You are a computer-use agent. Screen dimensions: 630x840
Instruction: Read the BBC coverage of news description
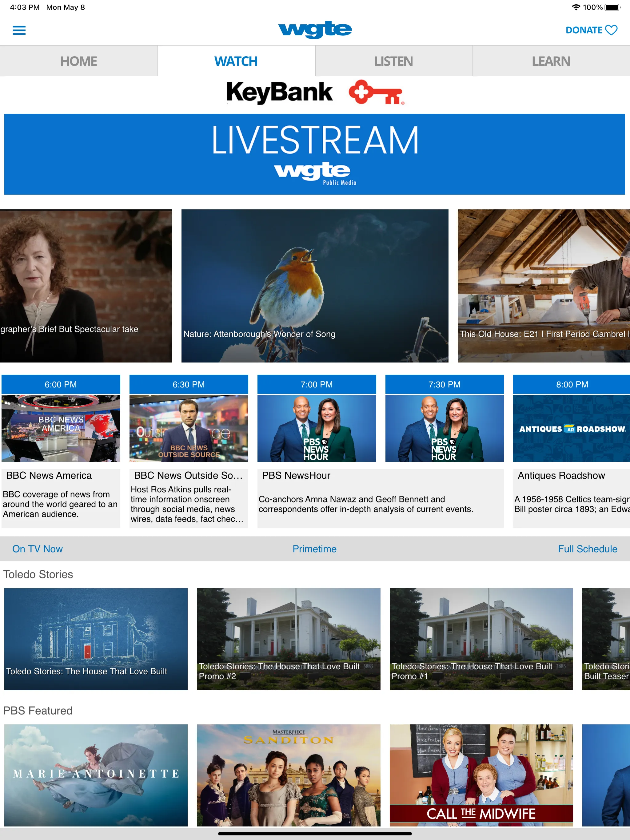(x=60, y=504)
